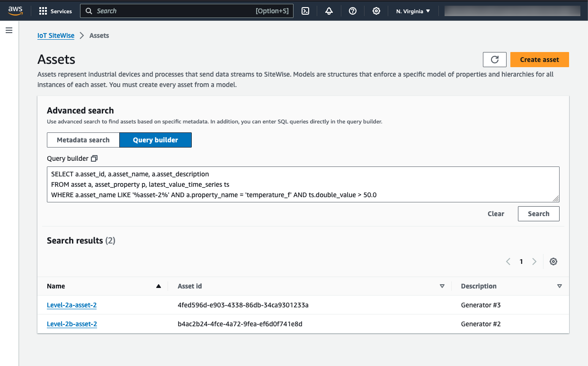
Task: Refresh the assets list
Action: pos(495,60)
